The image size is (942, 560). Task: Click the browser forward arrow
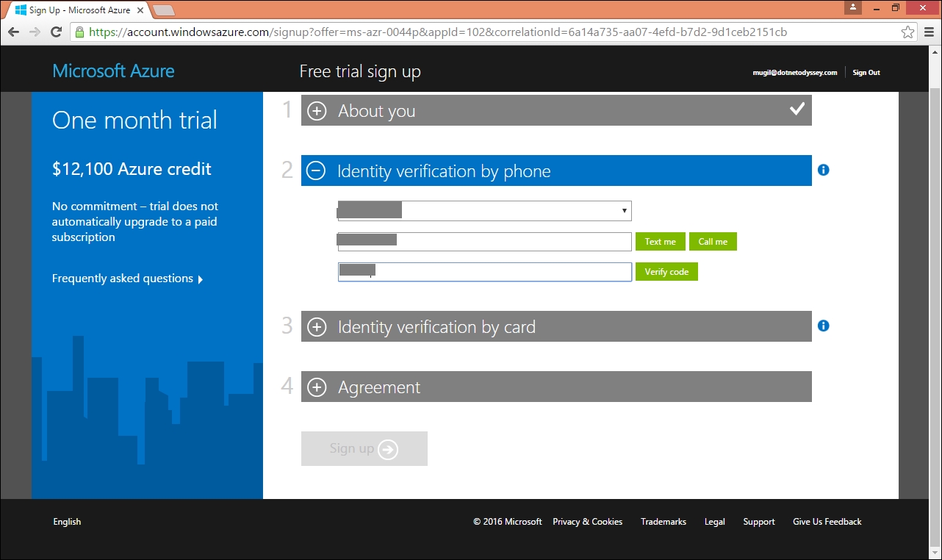(x=35, y=32)
